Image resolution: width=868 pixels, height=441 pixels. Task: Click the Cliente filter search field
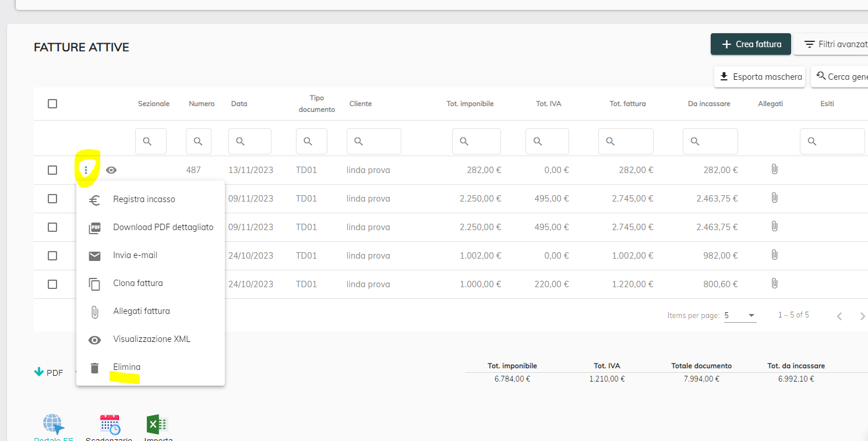[x=374, y=141]
